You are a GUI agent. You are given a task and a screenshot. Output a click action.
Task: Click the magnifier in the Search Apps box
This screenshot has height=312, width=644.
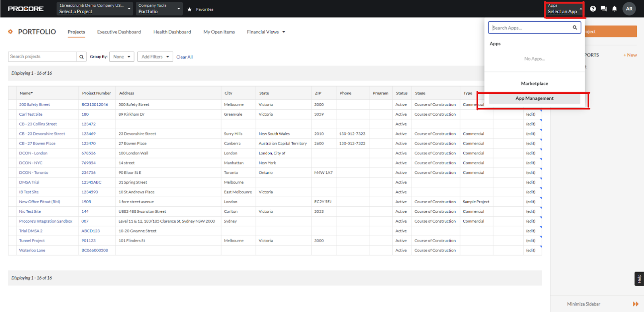point(575,28)
